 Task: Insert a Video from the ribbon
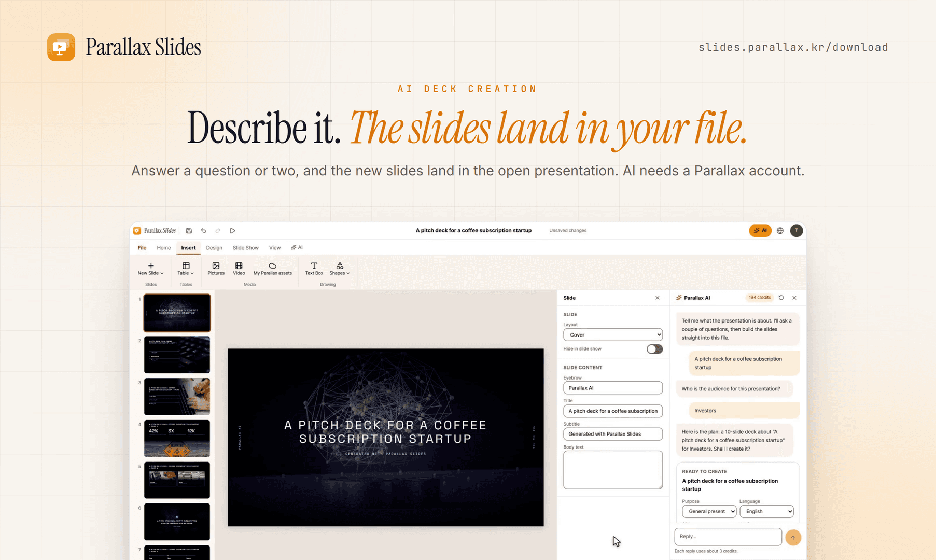[239, 269]
